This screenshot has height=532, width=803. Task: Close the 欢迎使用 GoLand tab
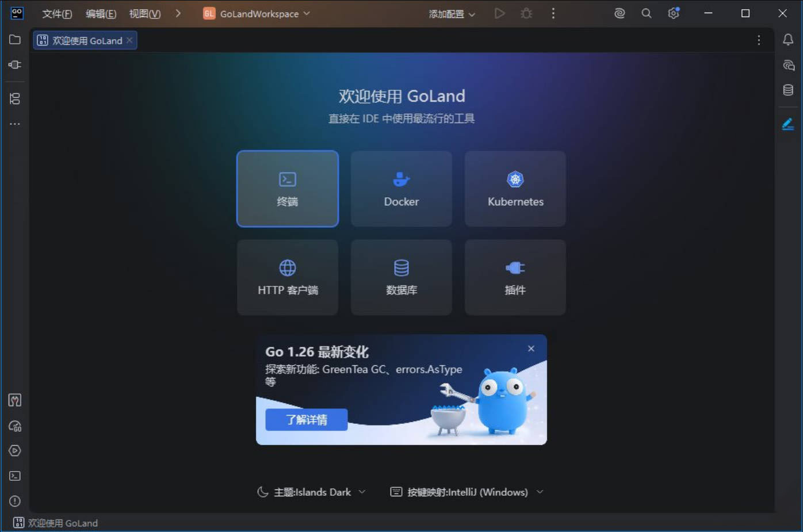tap(129, 40)
